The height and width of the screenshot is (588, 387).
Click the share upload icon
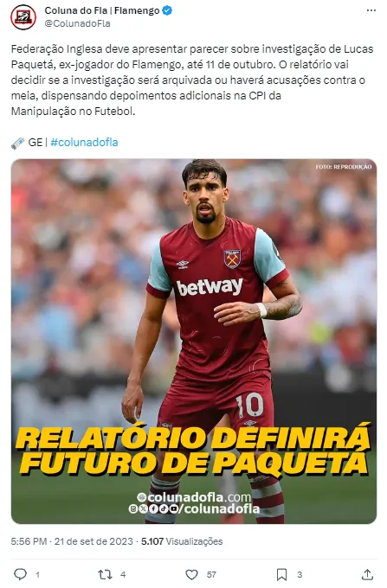click(367, 574)
